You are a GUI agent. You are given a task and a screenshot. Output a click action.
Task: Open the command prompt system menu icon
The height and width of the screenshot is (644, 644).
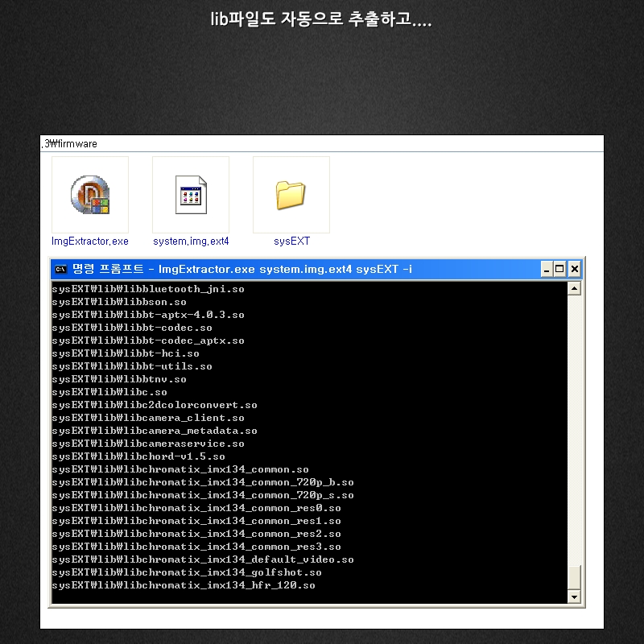61,269
